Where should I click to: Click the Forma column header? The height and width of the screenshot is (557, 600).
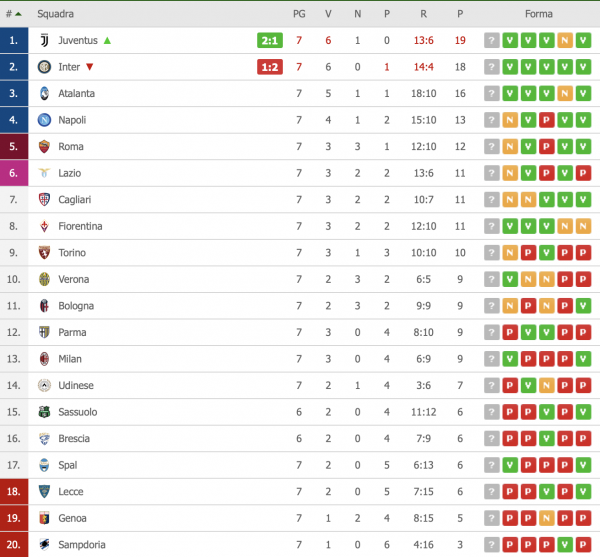pyautogui.click(x=538, y=14)
